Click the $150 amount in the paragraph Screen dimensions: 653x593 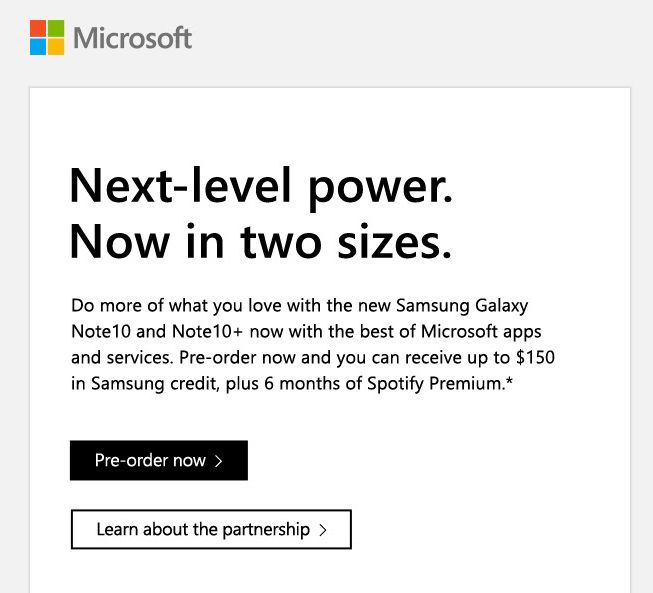tap(535, 357)
